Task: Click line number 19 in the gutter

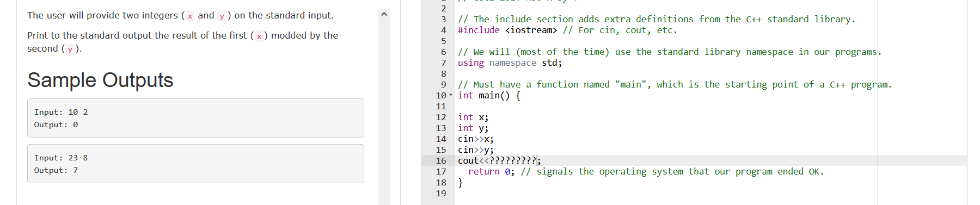Action: pyautogui.click(x=441, y=193)
